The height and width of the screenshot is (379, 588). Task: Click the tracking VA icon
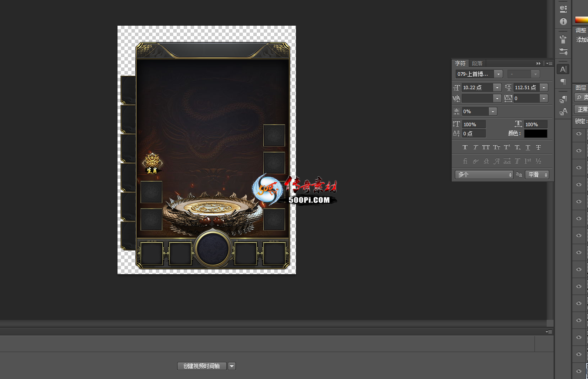click(508, 99)
